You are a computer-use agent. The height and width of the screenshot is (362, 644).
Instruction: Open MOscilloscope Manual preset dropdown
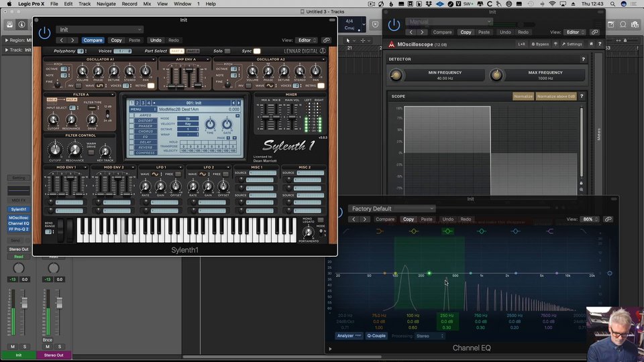[x=449, y=21]
